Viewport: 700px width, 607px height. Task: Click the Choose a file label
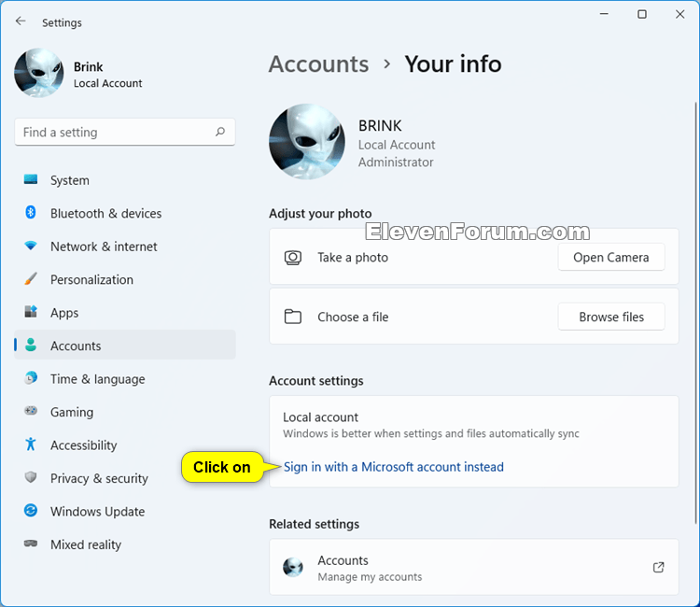(353, 317)
